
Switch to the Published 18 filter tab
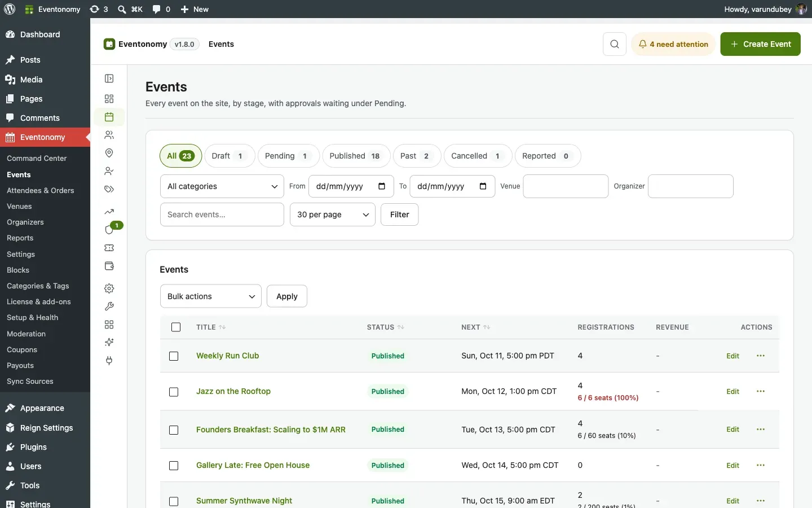point(356,156)
